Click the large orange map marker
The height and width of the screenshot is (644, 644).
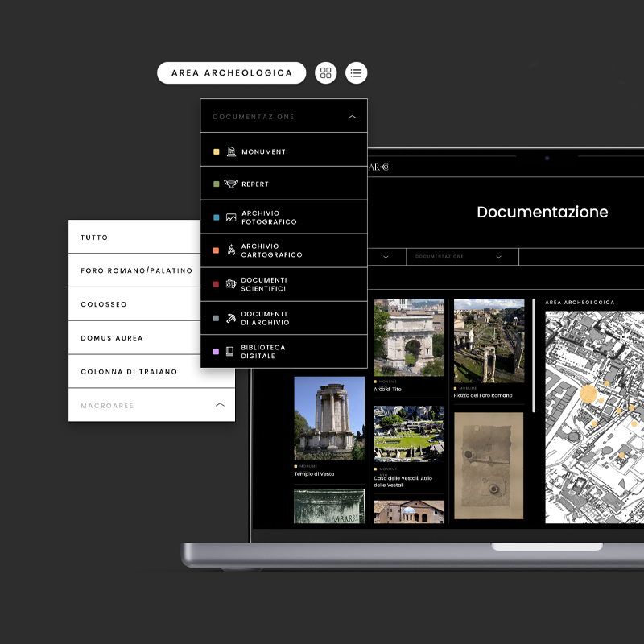[588, 394]
